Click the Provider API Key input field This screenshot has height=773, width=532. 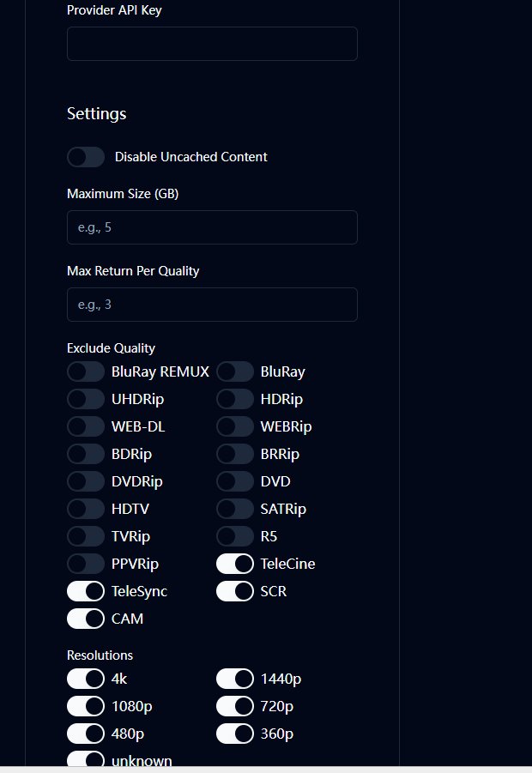(212, 43)
